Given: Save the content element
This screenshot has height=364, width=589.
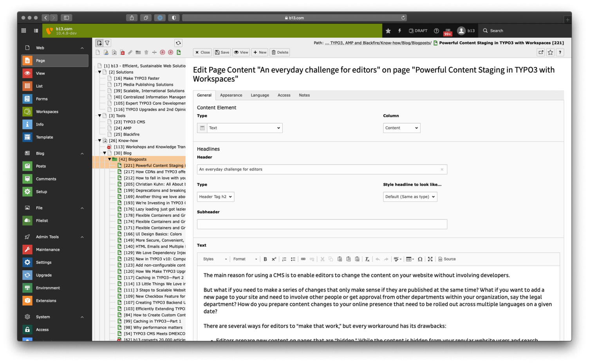Looking at the screenshot, I should [x=222, y=52].
